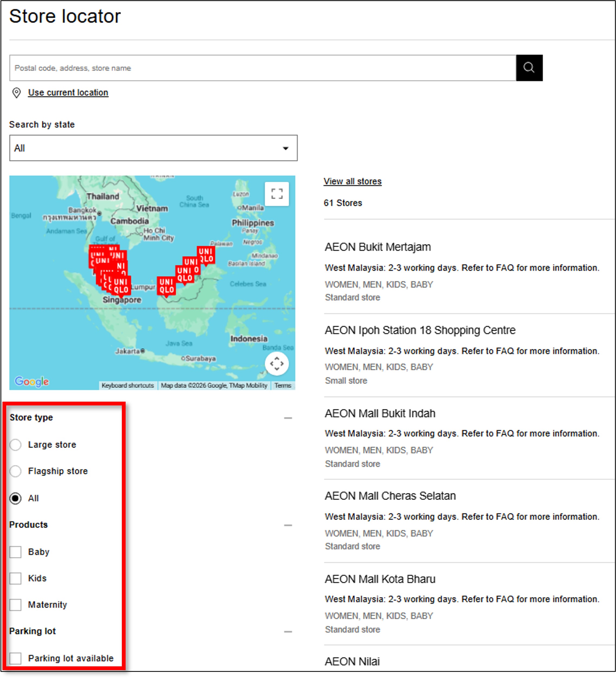Enable the Parking lot available checkbox
Viewport: 616px width, 678px height.
(x=15, y=658)
